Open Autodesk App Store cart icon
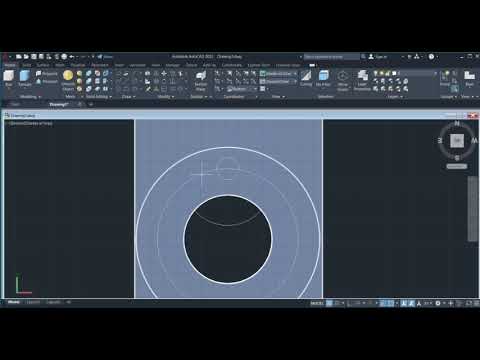The height and width of the screenshot is (360, 480). pyautogui.click(x=410, y=57)
